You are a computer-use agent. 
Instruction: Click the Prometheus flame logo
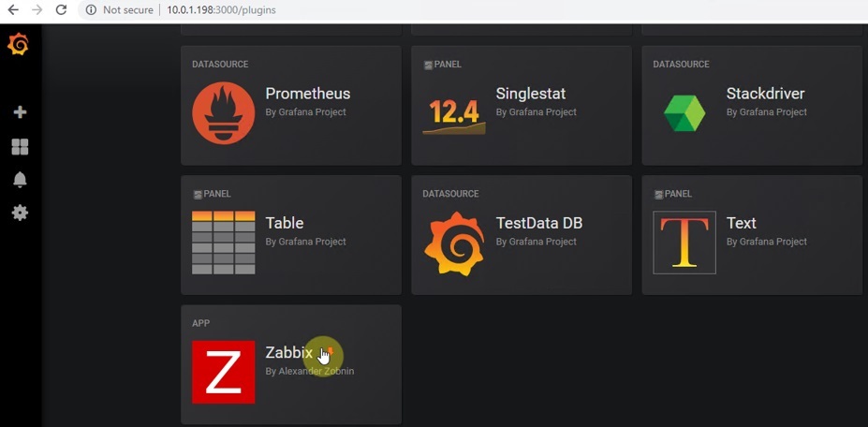click(x=223, y=112)
